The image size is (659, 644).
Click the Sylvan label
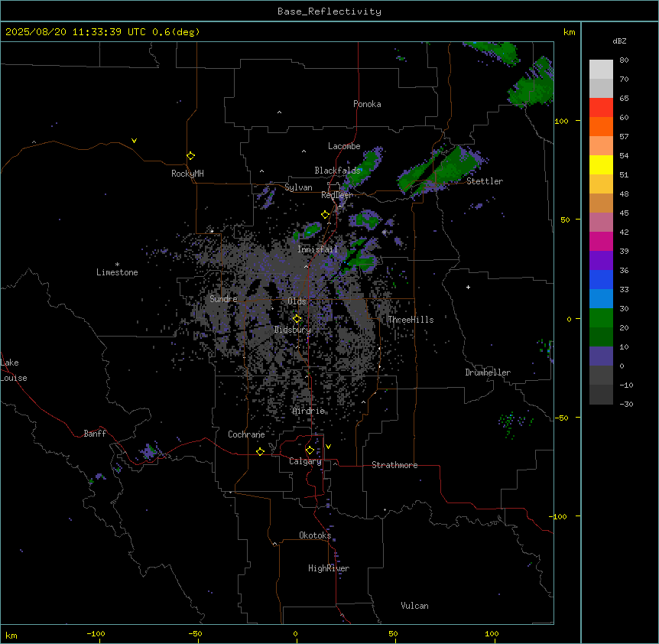click(298, 187)
